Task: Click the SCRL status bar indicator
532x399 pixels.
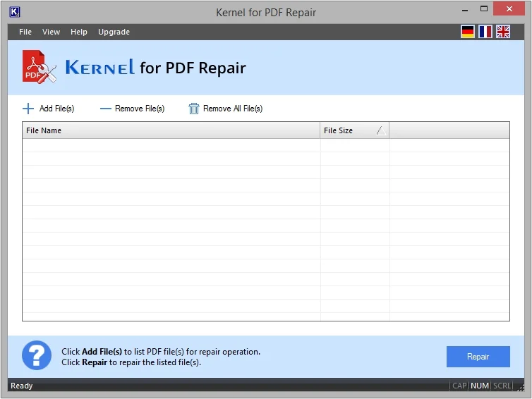Action: pyautogui.click(x=502, y=386)
